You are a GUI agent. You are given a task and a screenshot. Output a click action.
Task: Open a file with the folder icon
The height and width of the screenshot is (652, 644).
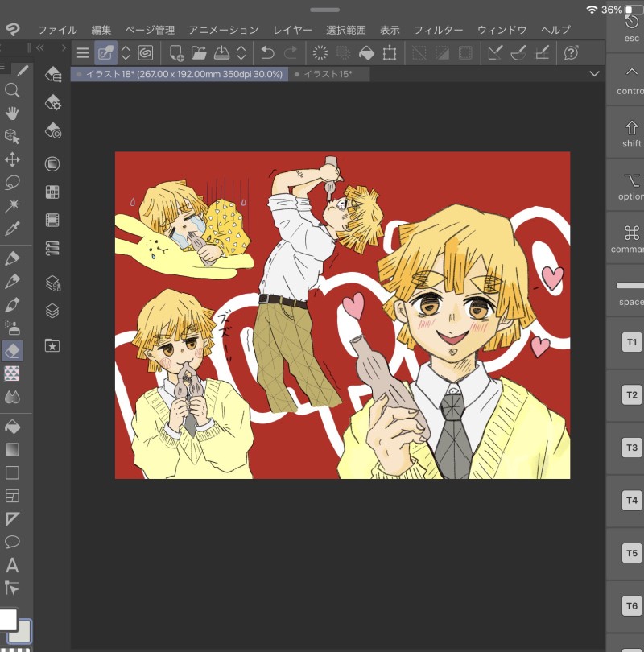pos(199,53)
